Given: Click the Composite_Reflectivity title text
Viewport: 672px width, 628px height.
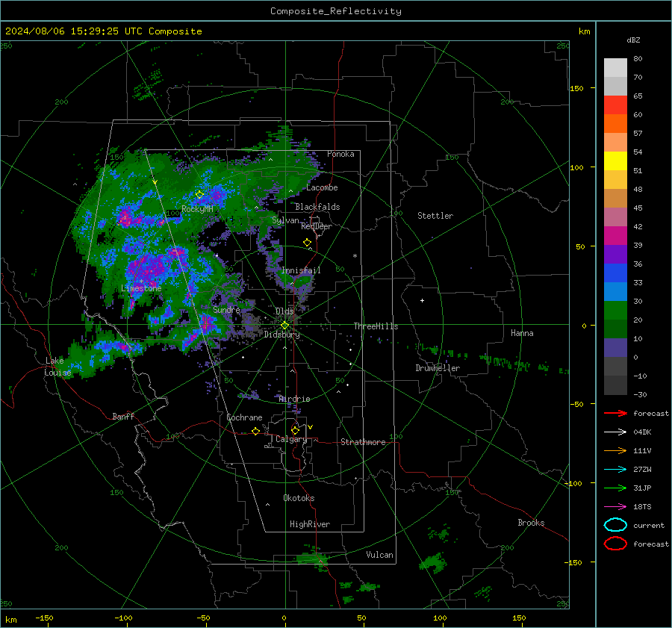Looking at the screenshot, I should [x=336, y=11].
